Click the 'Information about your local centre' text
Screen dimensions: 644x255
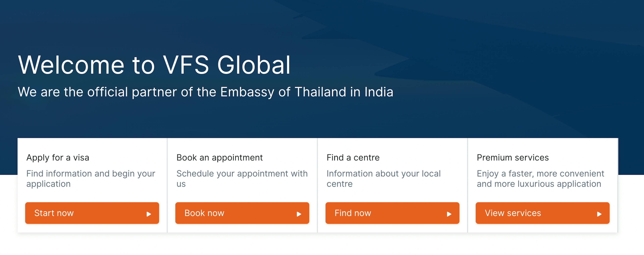coord(384,179)
